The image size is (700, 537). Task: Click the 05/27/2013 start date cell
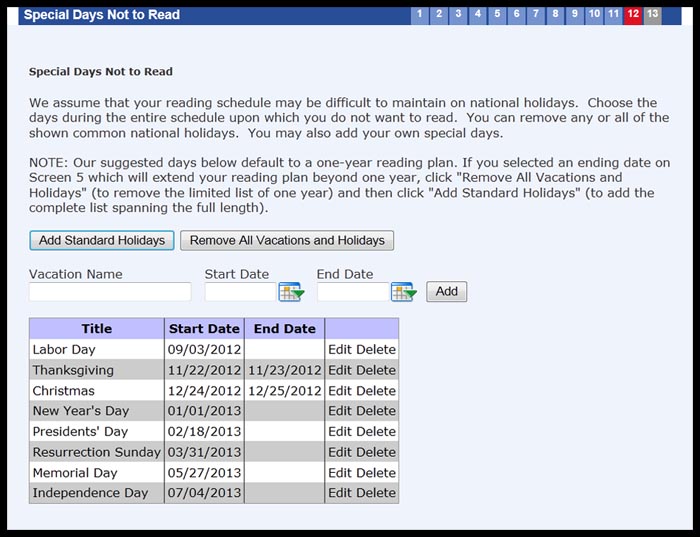(x=204, y=473)
